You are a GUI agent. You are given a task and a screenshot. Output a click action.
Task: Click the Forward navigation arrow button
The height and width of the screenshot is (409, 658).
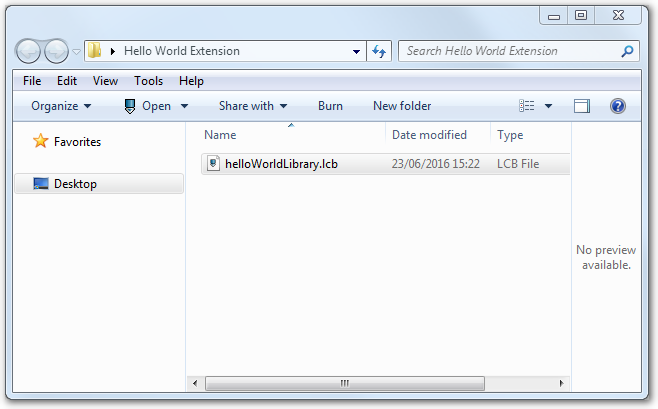click(56, 51)
